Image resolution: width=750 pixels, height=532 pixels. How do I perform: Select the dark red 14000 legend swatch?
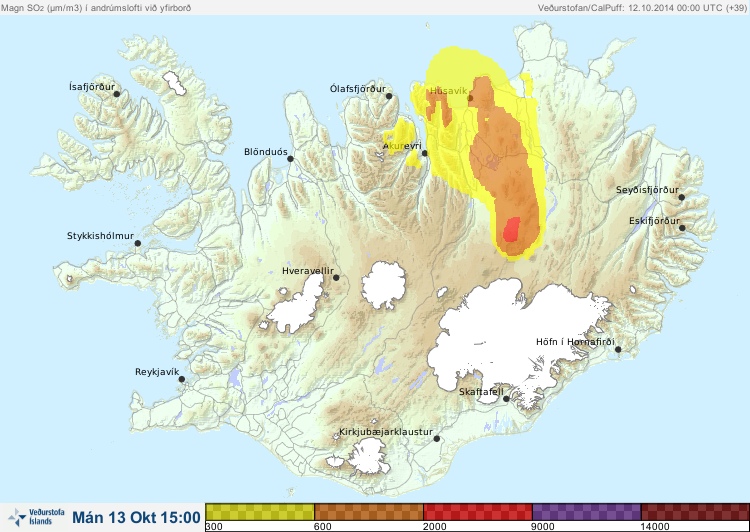[695, 512]
